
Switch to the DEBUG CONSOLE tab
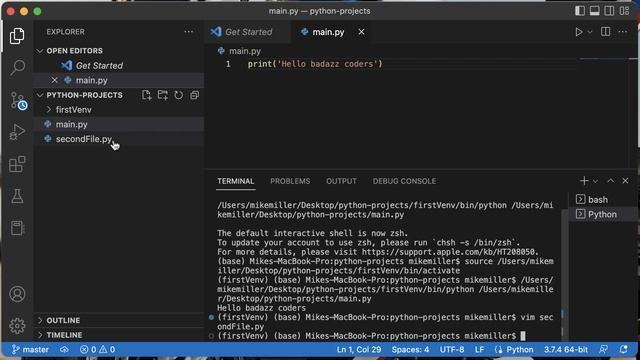(404, 181)
